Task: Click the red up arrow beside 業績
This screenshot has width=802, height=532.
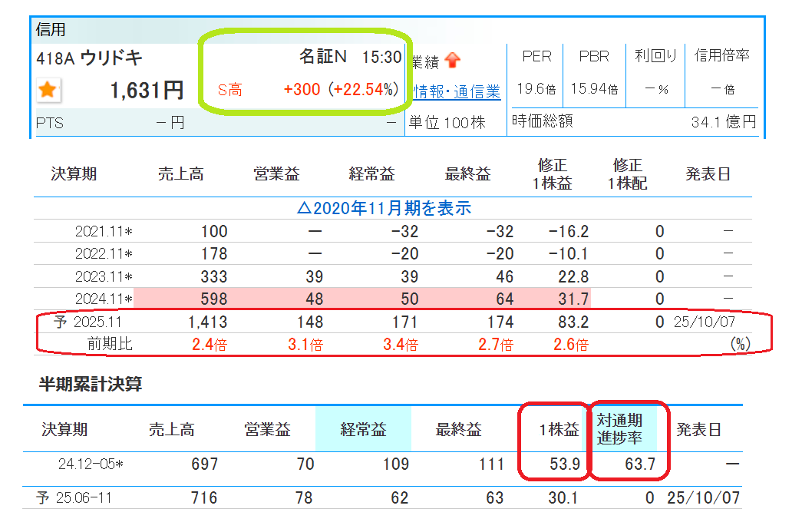Action: click(452, 60)
